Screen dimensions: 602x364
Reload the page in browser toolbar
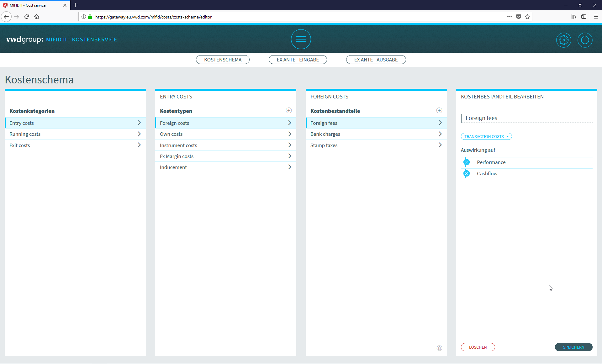27,17
